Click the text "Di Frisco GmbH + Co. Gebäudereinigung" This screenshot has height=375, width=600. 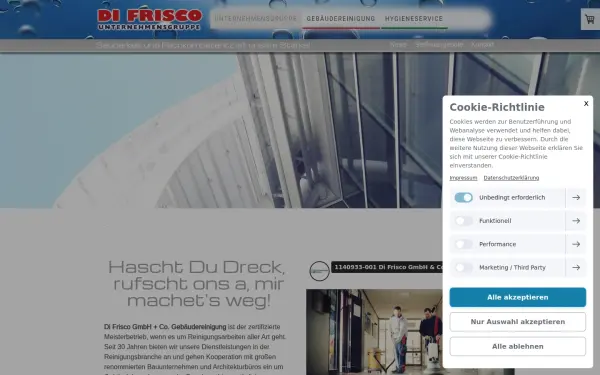coord(165,327)
